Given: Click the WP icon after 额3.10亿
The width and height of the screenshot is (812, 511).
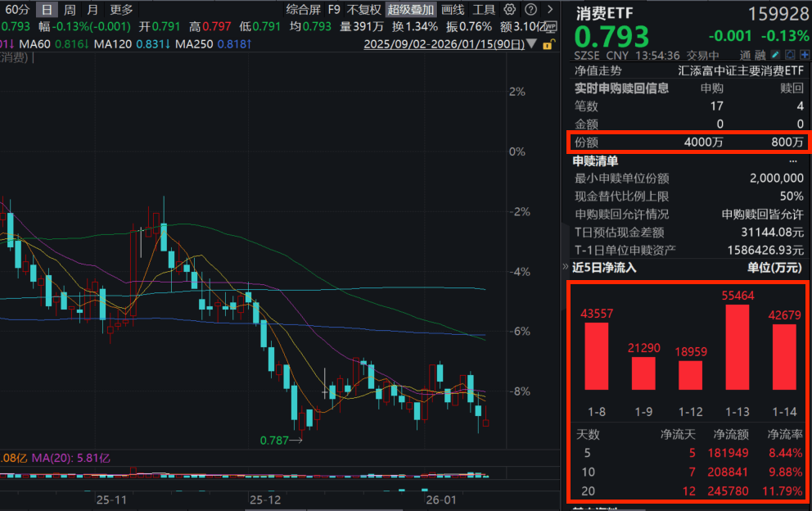Looking at the screenshot, I should [551, 25].
